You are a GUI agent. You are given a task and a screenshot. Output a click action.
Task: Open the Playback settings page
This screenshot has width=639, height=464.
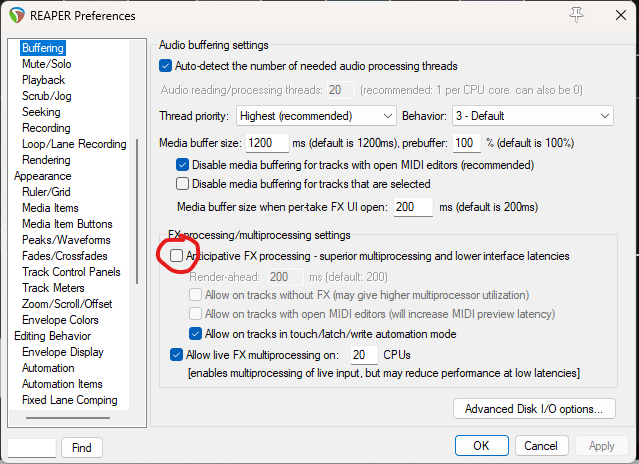tap(43, 80)
